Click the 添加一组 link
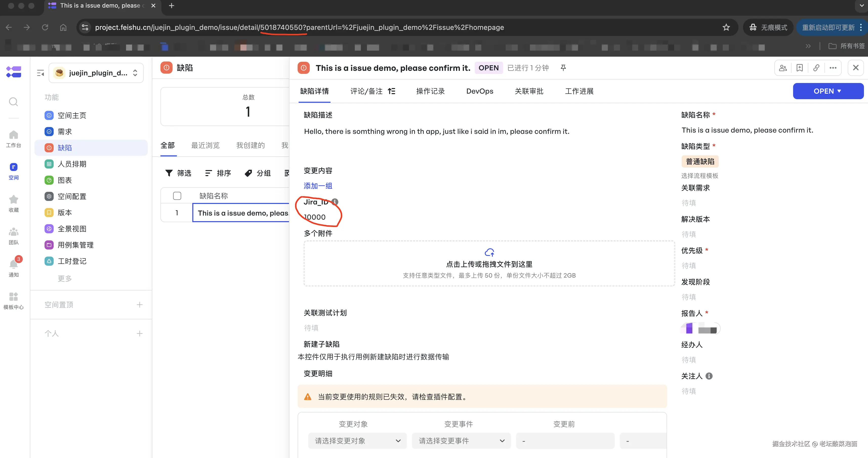 (x=318, y=186)
